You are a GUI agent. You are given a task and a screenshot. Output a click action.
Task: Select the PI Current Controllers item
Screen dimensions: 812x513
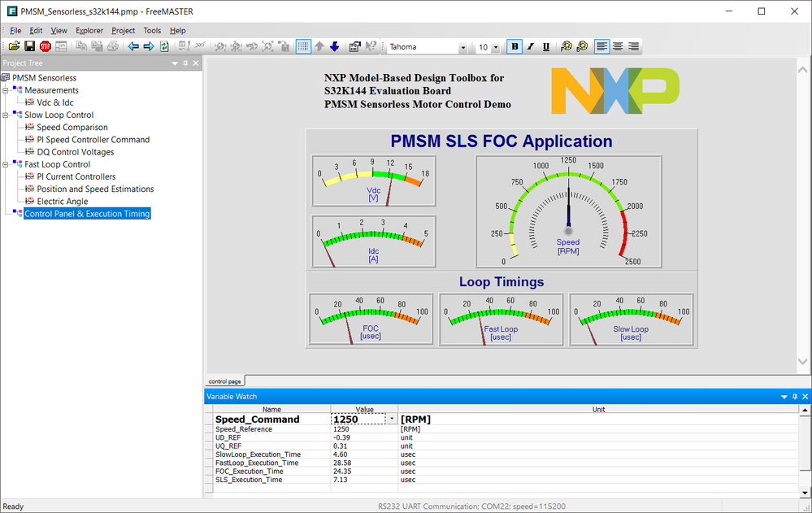coord(76,176)
